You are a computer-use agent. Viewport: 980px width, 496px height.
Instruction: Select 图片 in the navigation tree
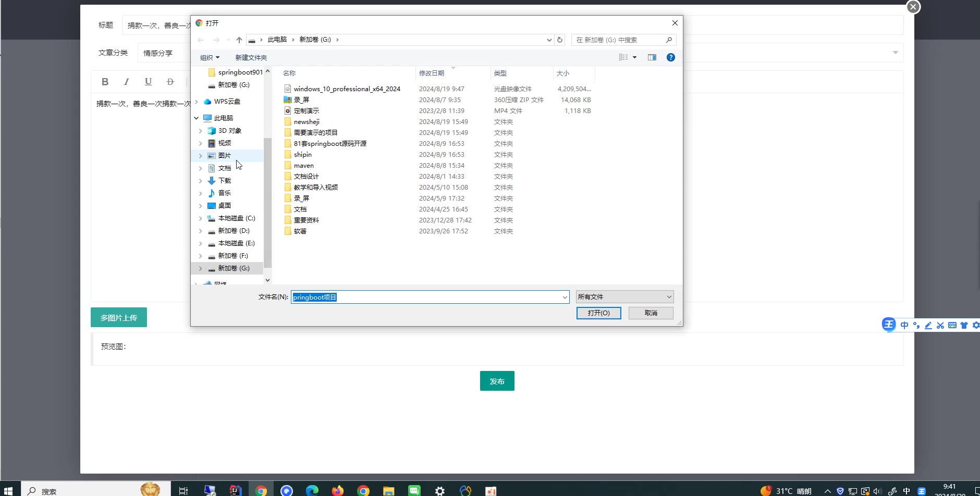point(225,156)
